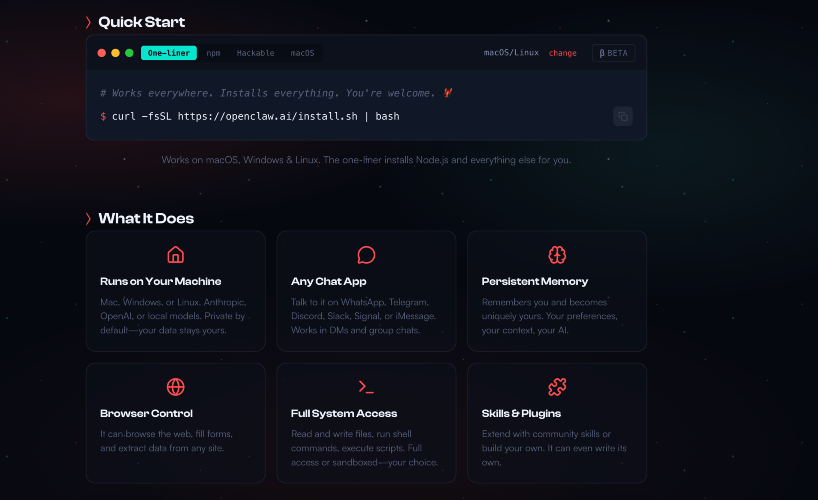Select the One-liner install tab
Viewport: 818px width, 500px height.
click(168, 53)
